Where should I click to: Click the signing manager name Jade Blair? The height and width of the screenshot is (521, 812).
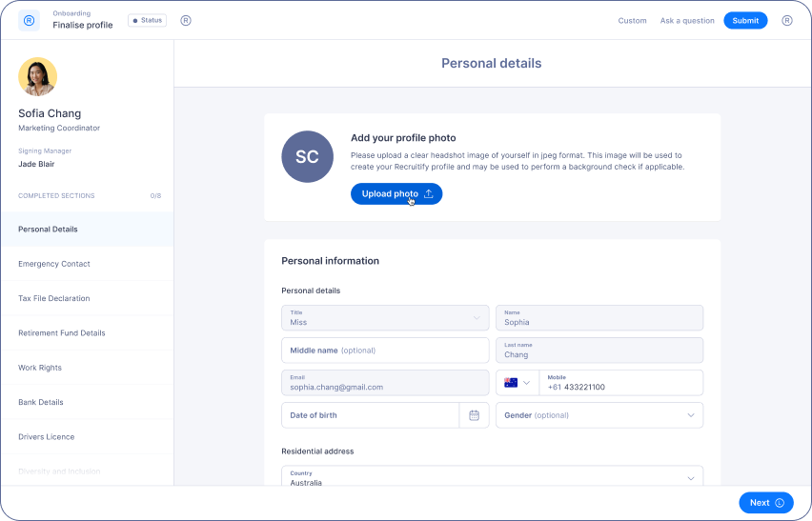(36, 164)
